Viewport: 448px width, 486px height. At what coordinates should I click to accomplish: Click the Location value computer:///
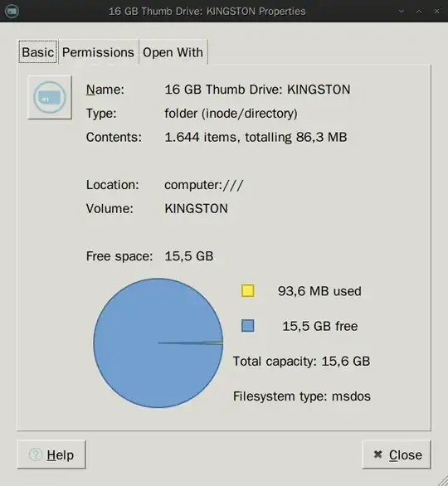click(204, 185)
